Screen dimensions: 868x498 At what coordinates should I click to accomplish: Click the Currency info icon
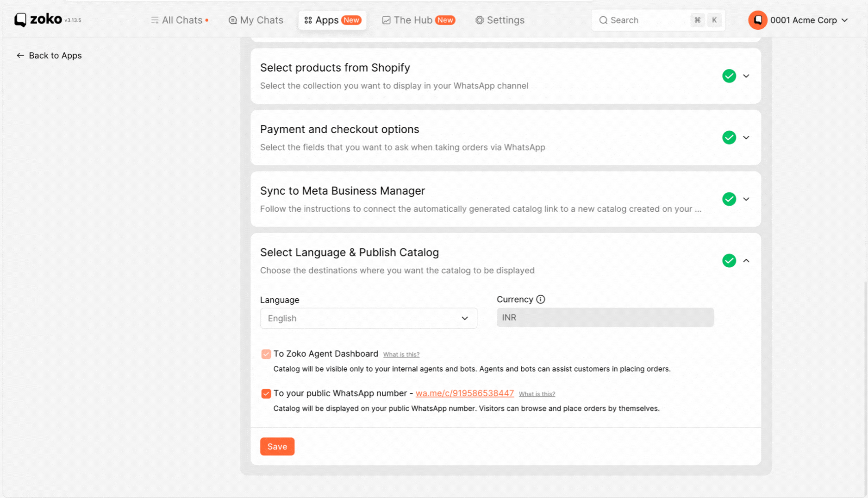click(540, 299)
